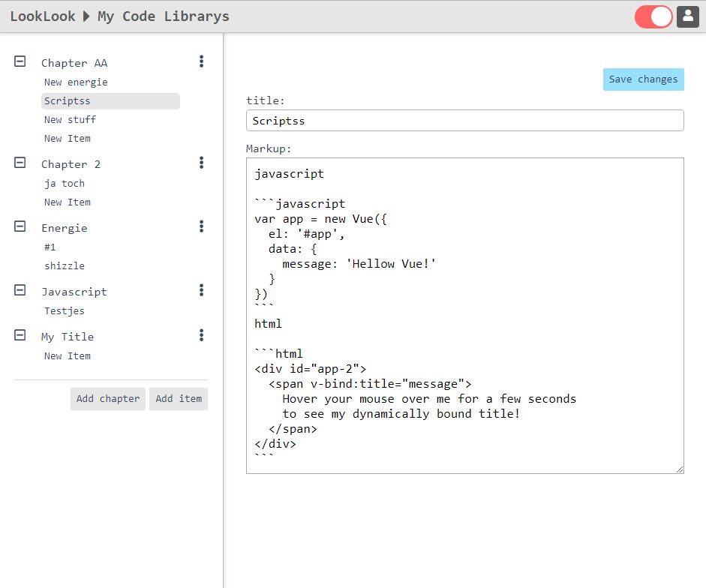
Task: Select the New stuff item
Action: coord(70,120)
